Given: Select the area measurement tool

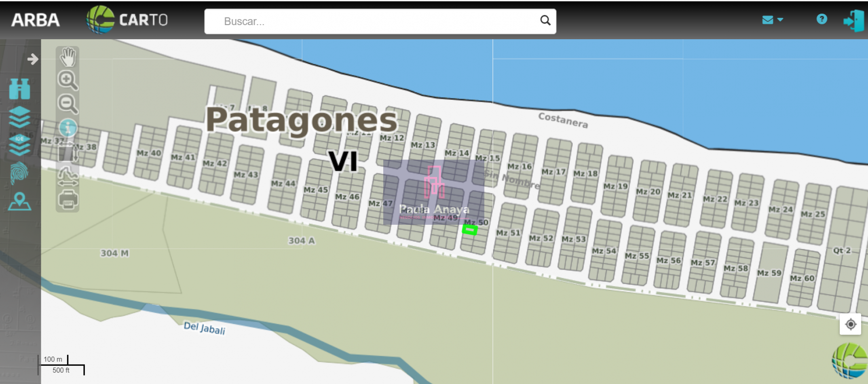Looking at the screenshot, I should click(67, 152).
